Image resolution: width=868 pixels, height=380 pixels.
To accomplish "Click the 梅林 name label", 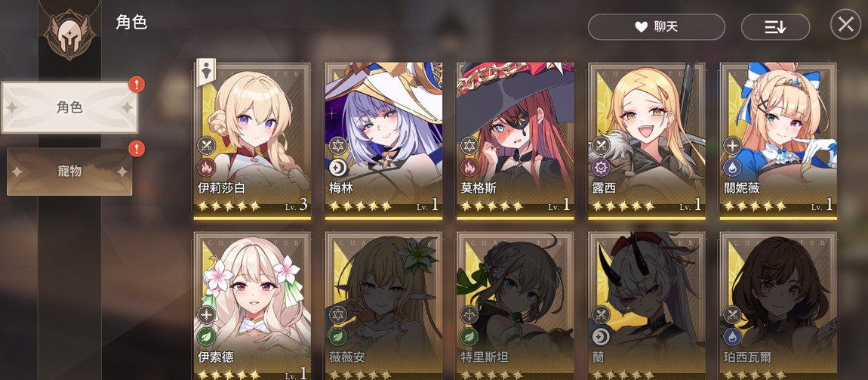I will (x=340, y=188).
